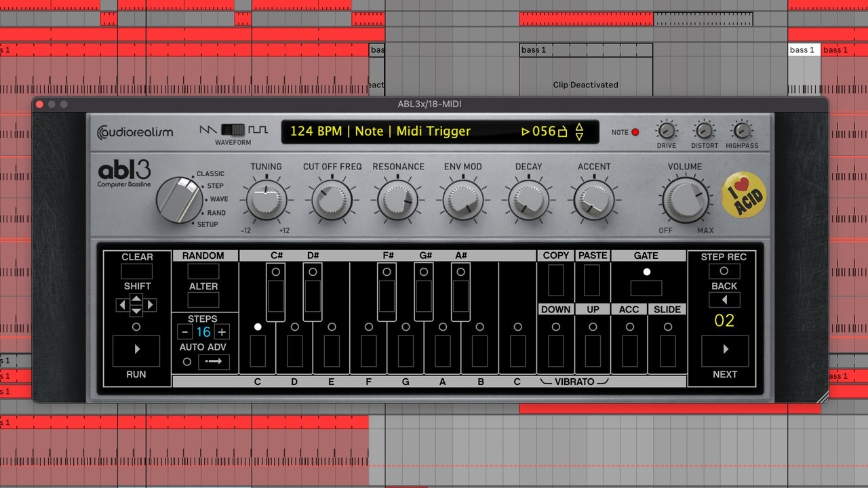Click the mode selector rotary switch
This screenshot has width=868, height=488.
pyautogui.click(x=178, y=200)
